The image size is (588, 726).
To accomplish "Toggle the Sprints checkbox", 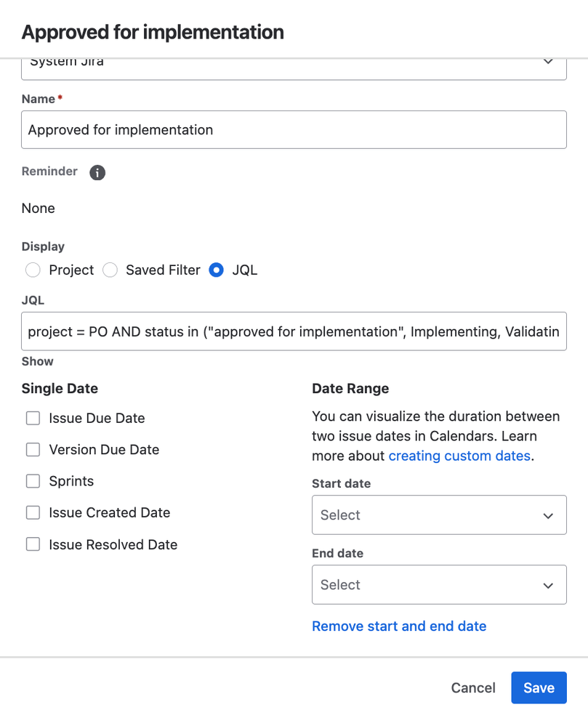I will (x=33, y=481).
